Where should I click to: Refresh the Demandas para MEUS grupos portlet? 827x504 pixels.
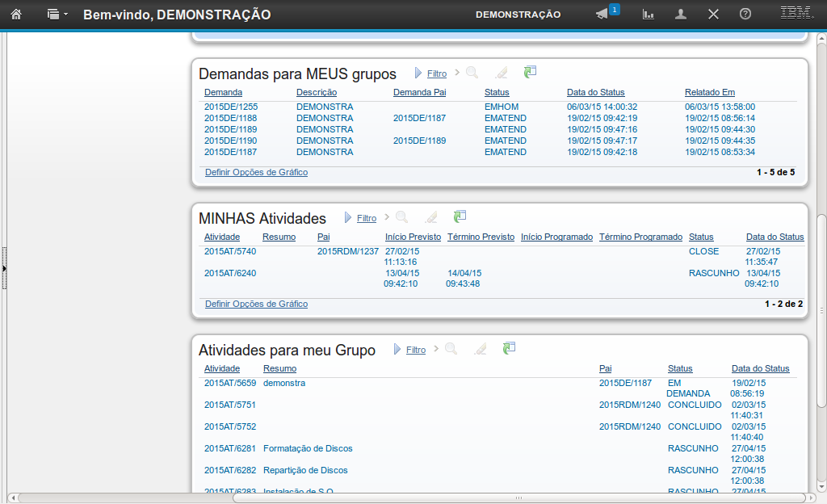click(x=530, y=73)
